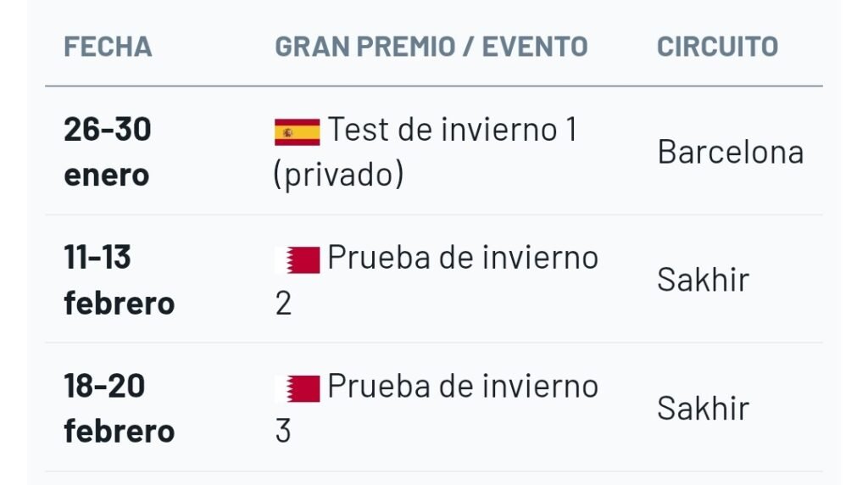Screen dimensions: 868x485
Task: Click the CIRCUITO column header
Action: [x=717, y=47]
